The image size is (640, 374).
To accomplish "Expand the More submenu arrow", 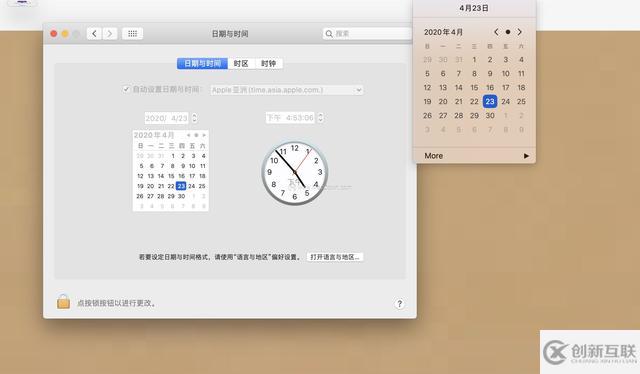I will [x=526, y=156].
